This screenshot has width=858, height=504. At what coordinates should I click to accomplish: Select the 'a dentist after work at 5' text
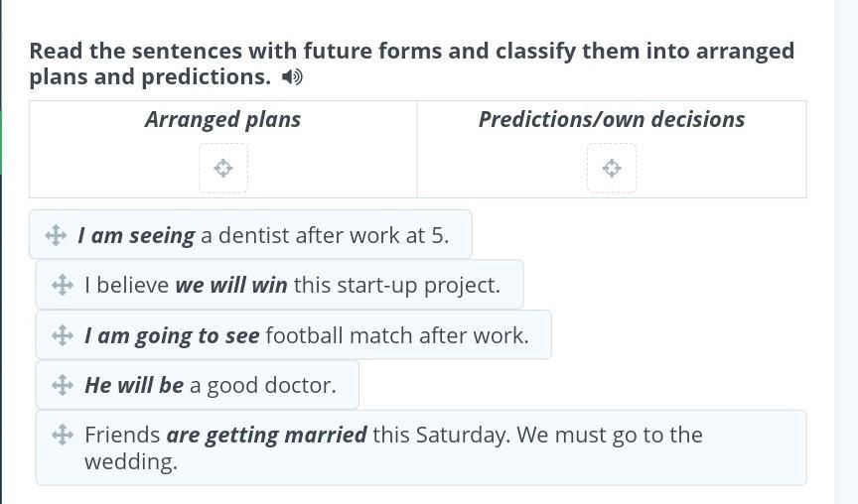pos(325,235)
